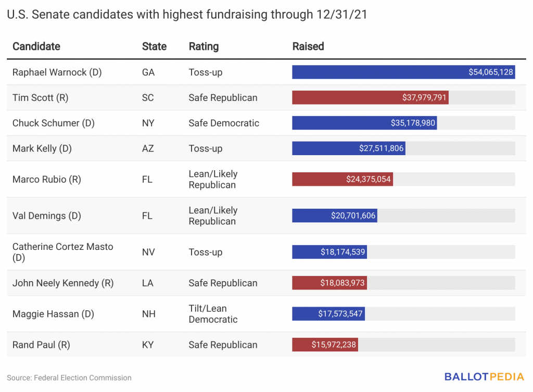Select Marco Rubio's $24,375,054 bar
533x392 pixels.
(342, 179)
